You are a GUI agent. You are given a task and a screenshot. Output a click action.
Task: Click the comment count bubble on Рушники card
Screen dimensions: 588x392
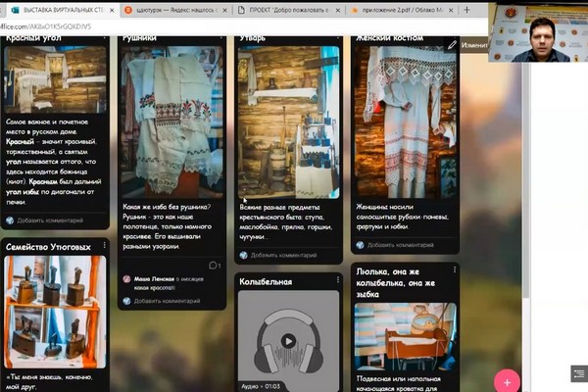215,266
